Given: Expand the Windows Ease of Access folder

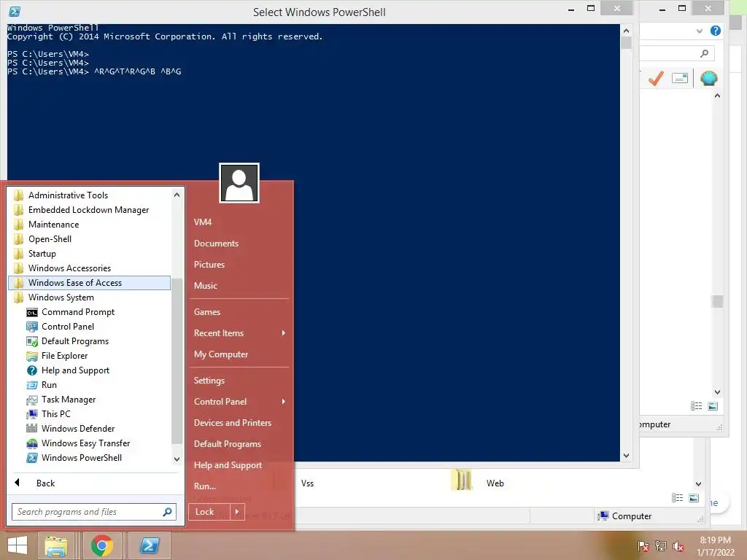Looking at the screenshot, I should click(x=89, y=283).
